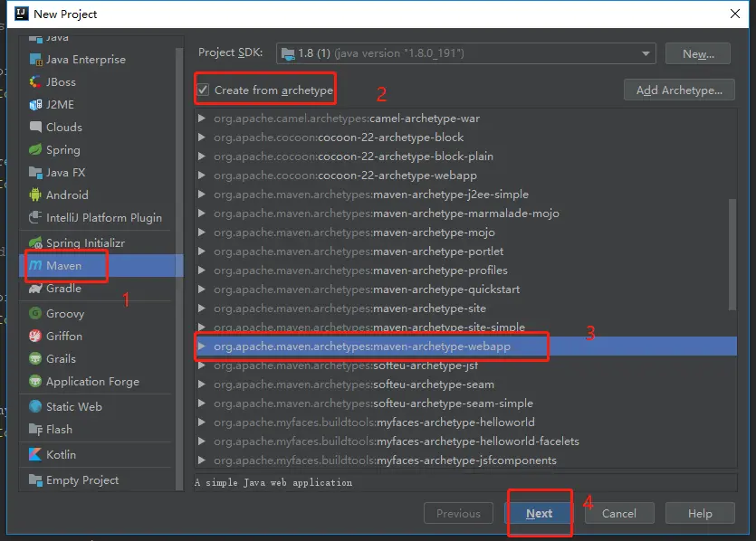Image resolution: width=756 pixels, height=541 pixels.
Task: Open the Project SDK dropdown arrow
Action: coord(646,53)
